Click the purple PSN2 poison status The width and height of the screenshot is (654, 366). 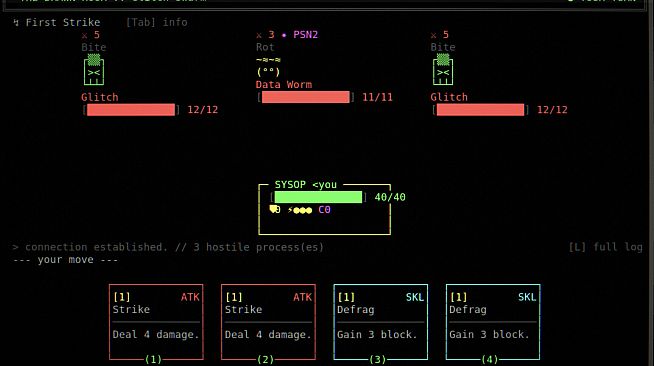click(305, 35)
